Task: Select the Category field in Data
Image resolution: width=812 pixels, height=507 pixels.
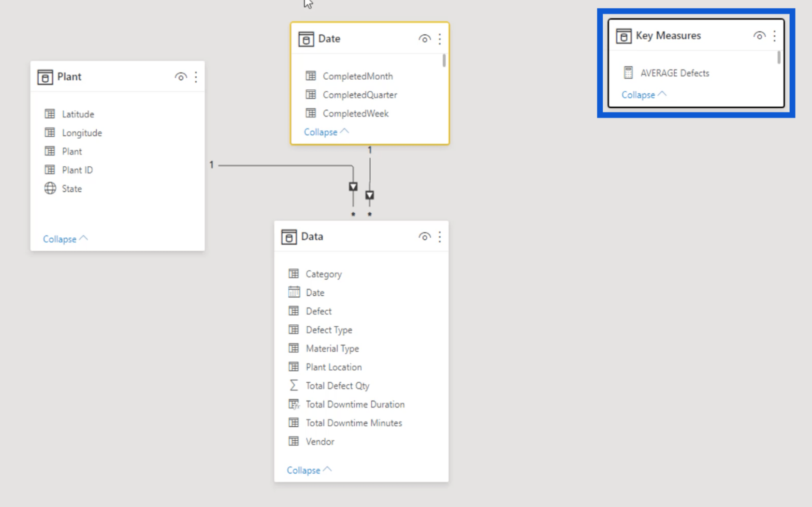Action: [323, 274]
